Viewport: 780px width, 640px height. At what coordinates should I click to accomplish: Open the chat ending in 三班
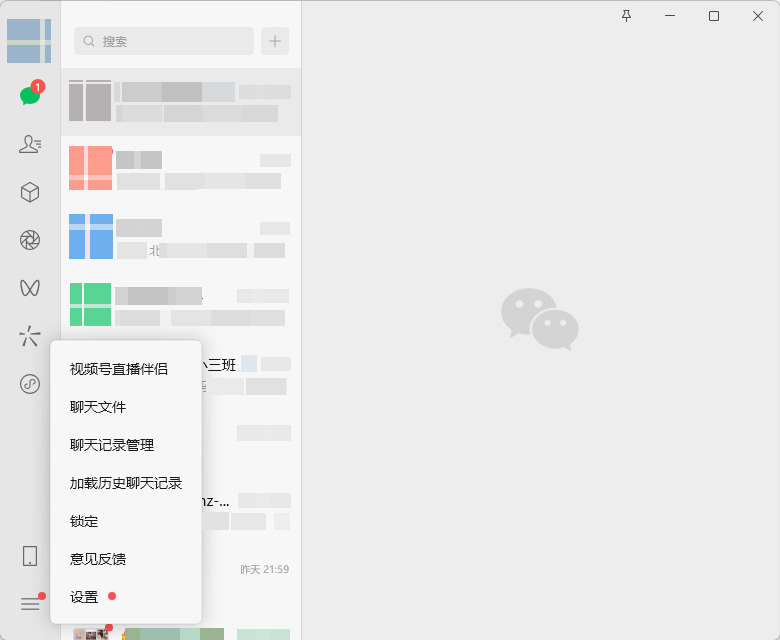point(251,373)
